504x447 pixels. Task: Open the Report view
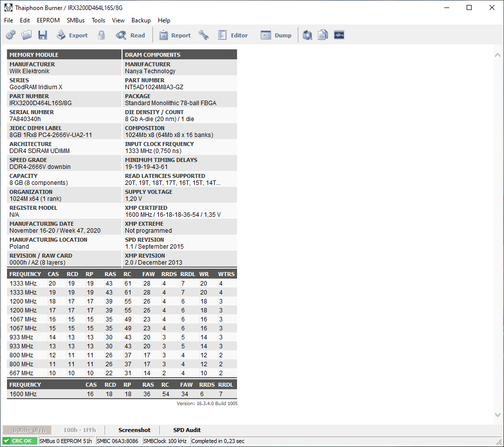pyautogui.click(x=175, y=35)
